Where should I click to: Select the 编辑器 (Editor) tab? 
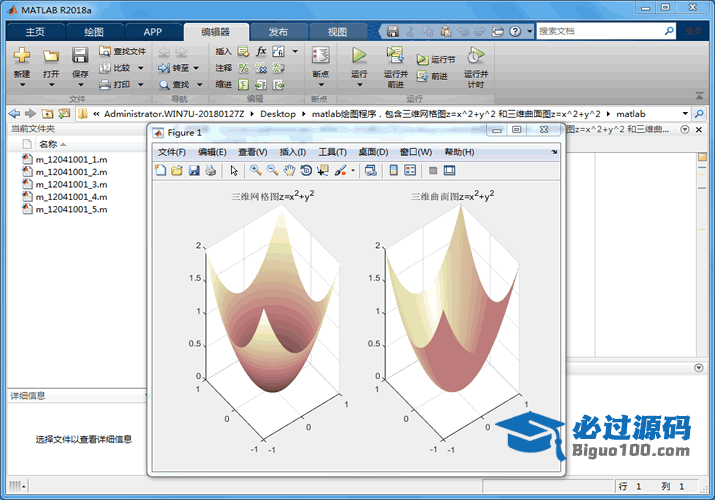(216, 32)
